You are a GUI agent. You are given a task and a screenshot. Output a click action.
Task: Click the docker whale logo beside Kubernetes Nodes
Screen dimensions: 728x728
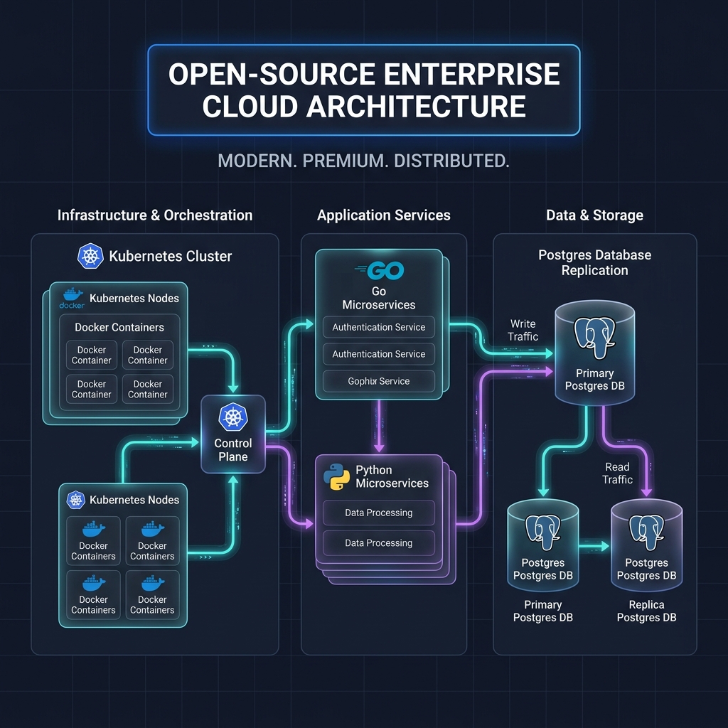click(x=72, y=298)
